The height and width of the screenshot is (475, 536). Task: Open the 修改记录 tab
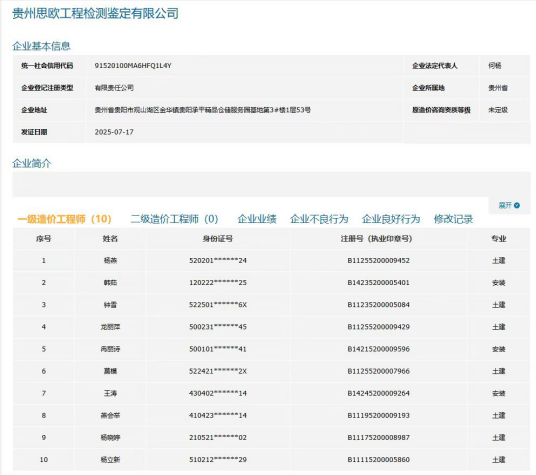[x=453, y=219]
